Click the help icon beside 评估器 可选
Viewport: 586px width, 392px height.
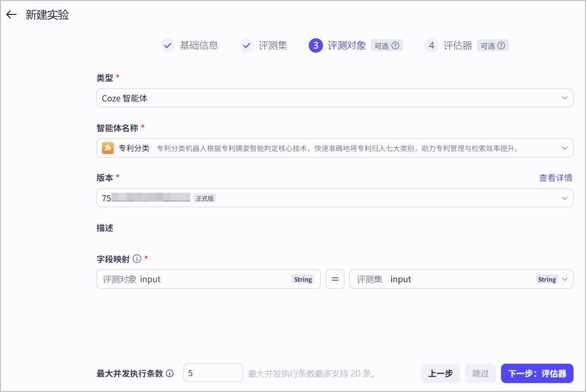502,46
